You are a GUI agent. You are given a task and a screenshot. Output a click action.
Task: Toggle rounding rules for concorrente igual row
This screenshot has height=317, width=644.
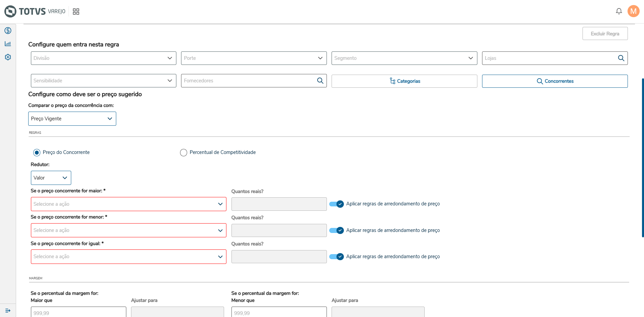[x=337, y=257]
